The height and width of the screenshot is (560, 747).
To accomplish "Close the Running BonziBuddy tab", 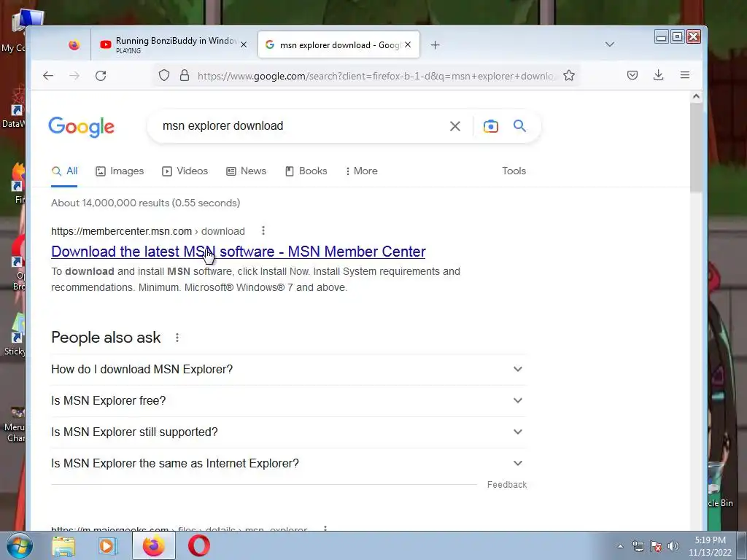I will [x=244, y=44].
